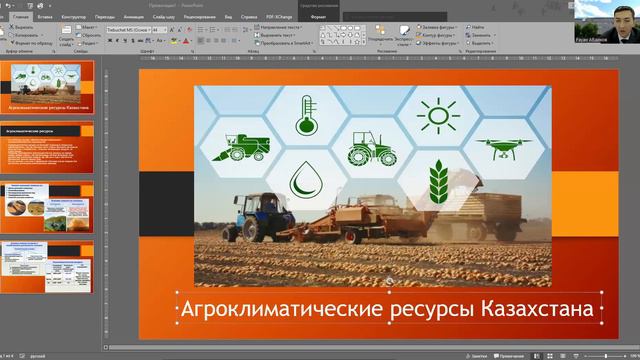640x360 pixels.
Task: Toggle justify paragraph alignment
Action: coord(224,41)
